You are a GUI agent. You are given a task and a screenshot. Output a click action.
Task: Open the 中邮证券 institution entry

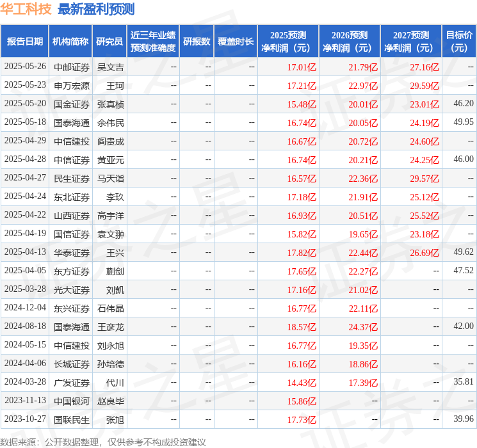pos(72,67)
